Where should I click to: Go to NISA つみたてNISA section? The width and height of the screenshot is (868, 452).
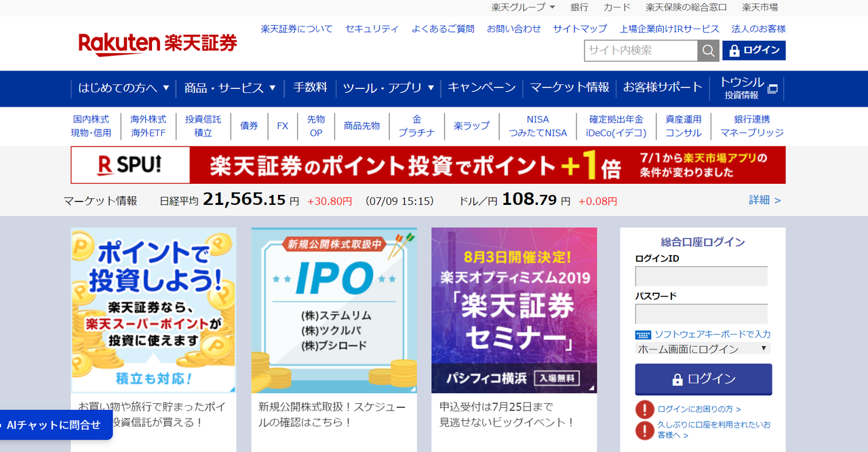click(x=538, y=126)
